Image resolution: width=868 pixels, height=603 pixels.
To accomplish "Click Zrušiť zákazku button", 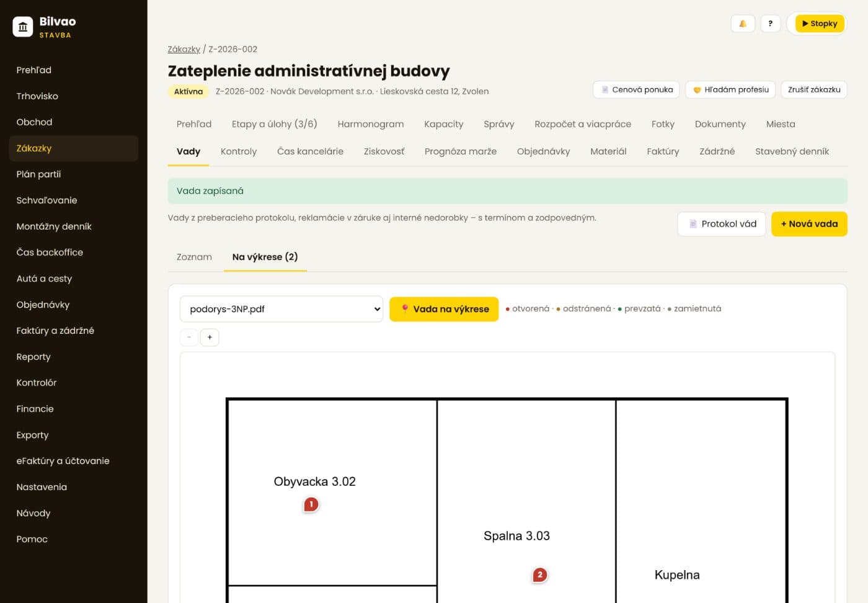I will pos(814,89).
